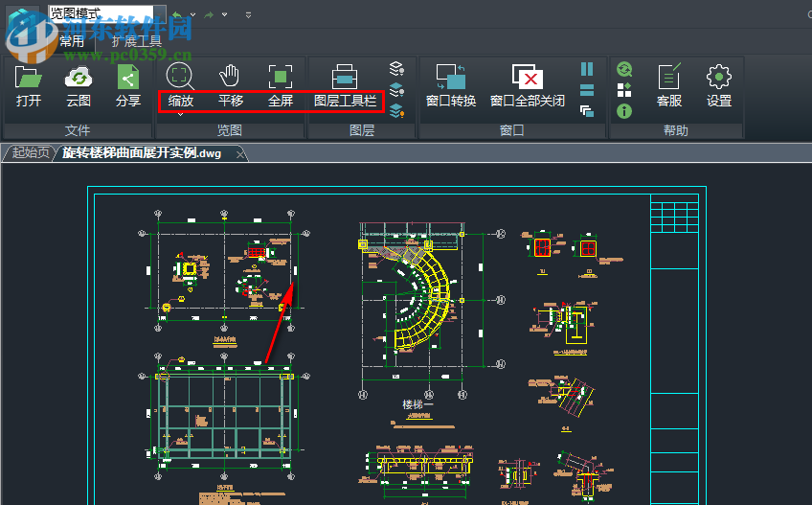Switch to the 起始页 start page tab
The image size is (812, 505).
31,153
